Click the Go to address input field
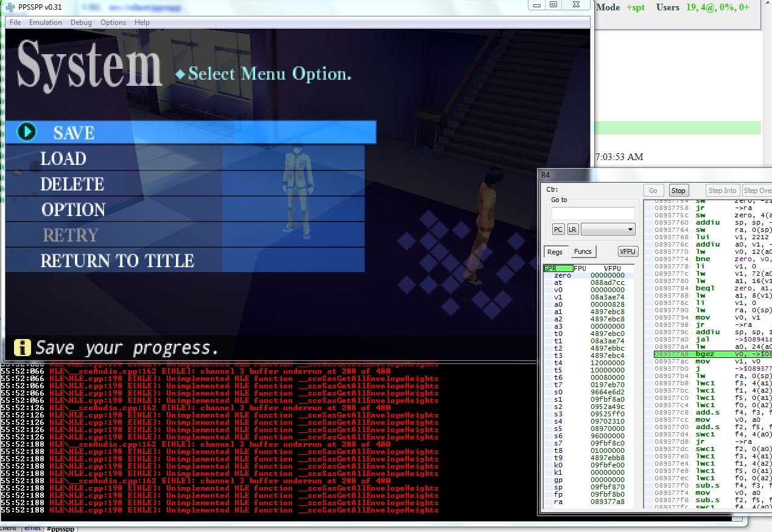Image resolution: width=772 pixels, height=532 pixels. pyautogui.click(x=592, y=214)
